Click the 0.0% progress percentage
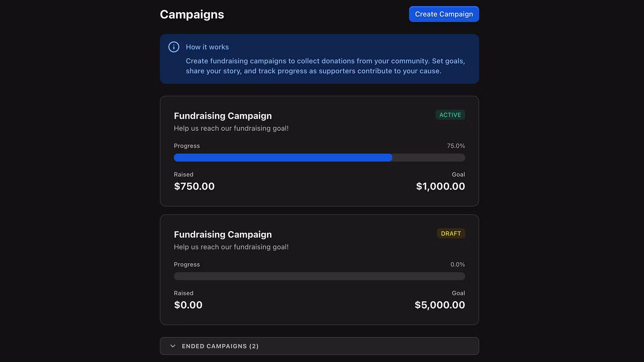 (x=458, y=264)
